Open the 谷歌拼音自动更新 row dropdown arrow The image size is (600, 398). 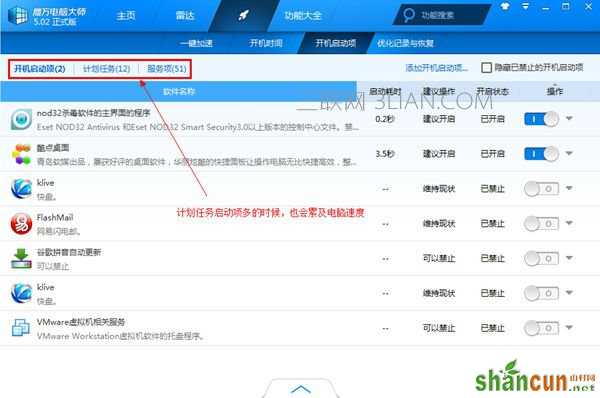(x=569, y=258)
